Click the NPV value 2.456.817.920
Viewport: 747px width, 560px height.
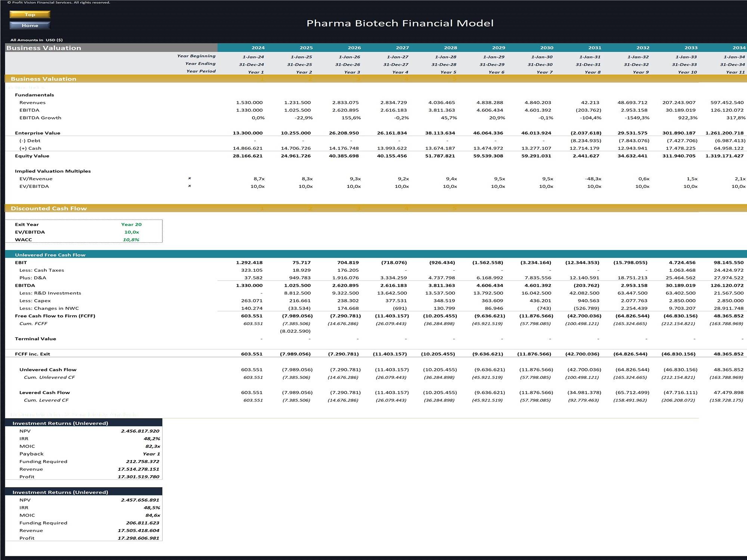140,431
